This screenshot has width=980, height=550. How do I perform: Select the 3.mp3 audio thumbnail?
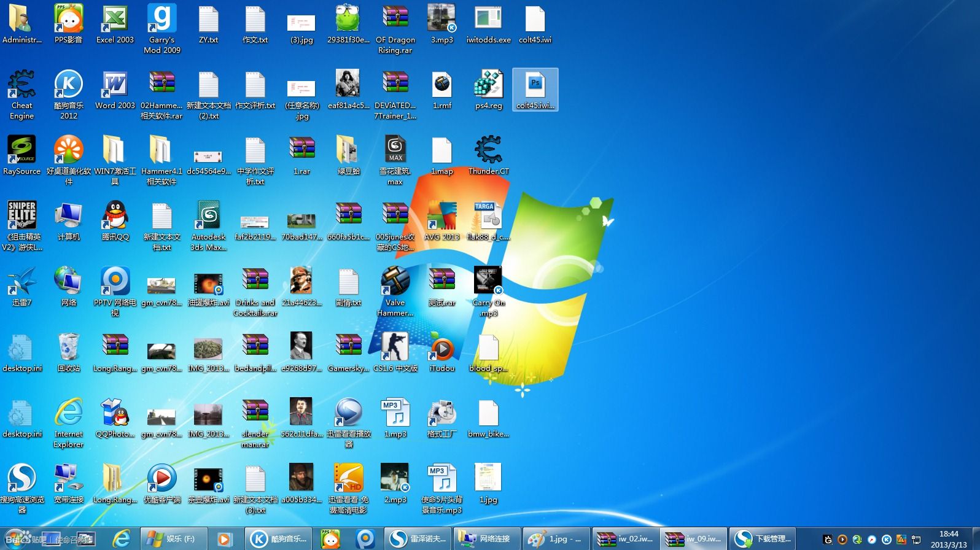click(441, 25)
